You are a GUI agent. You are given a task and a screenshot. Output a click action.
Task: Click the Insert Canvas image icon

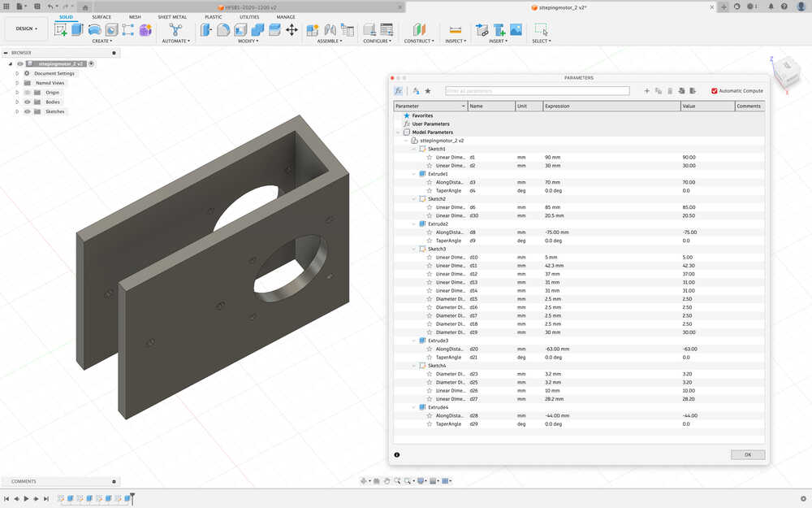coord(516,29)
